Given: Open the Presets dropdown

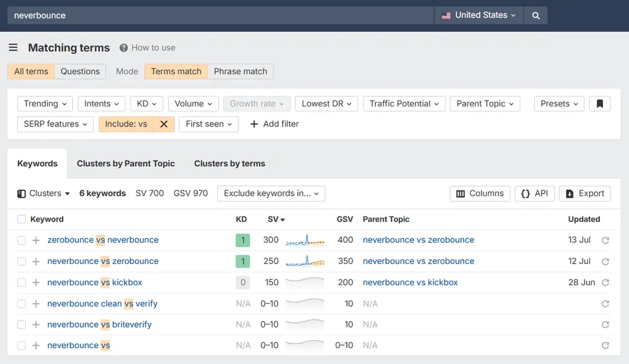Looking at the screenshot, I should [559, 104].
